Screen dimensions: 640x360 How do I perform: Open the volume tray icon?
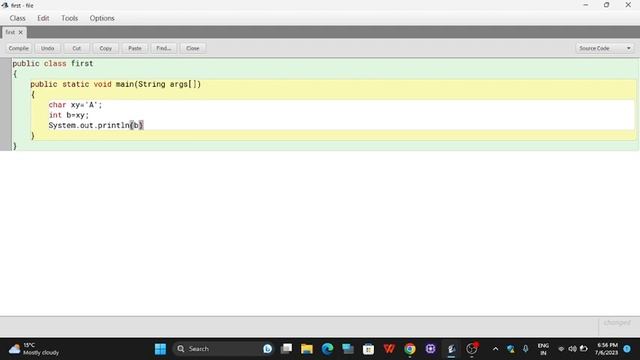[x=572, y=349]
